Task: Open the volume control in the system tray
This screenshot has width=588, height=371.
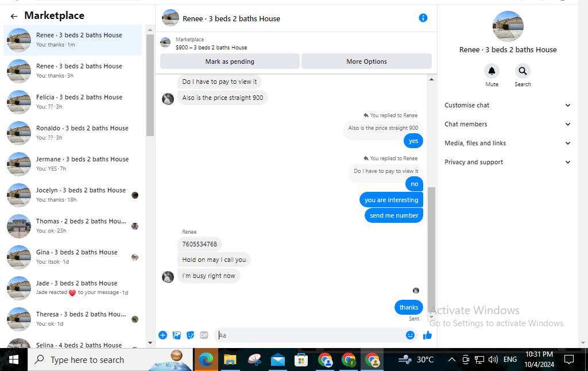Action: point(493,360)
